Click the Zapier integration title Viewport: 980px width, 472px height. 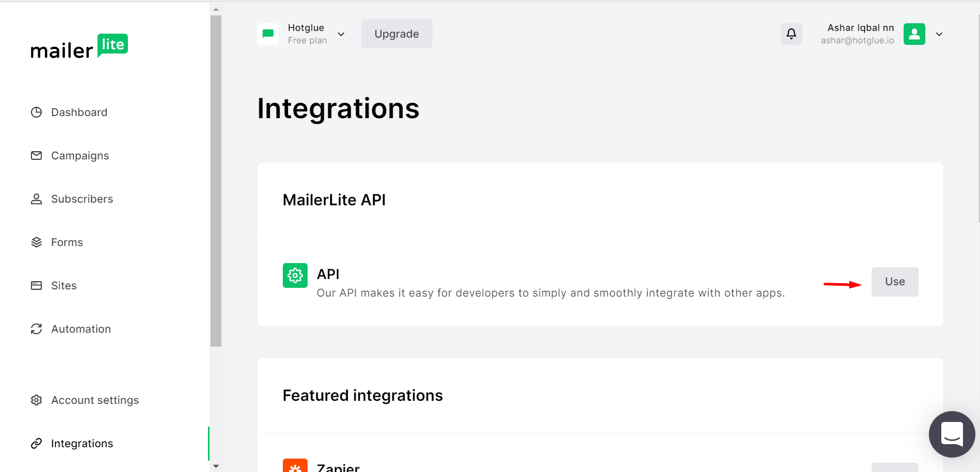pyautogui.click(x=338, y=467)
